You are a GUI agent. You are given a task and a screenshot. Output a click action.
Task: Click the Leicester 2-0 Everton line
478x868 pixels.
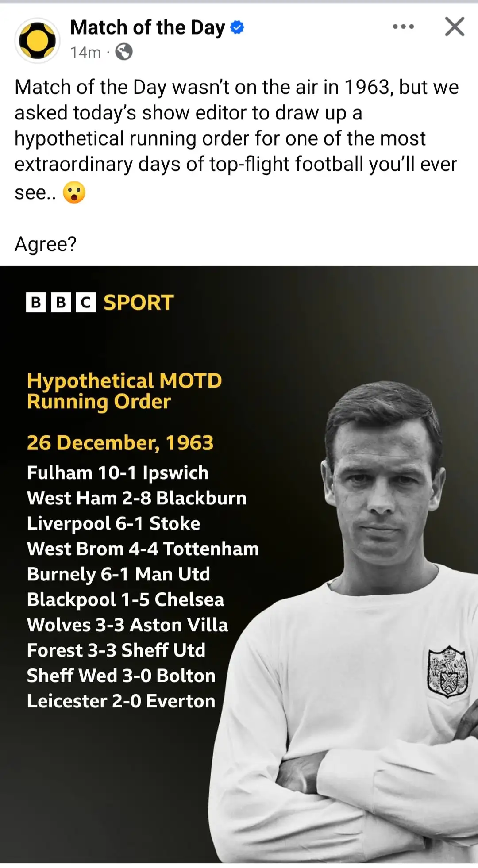(x=121, y=701)
